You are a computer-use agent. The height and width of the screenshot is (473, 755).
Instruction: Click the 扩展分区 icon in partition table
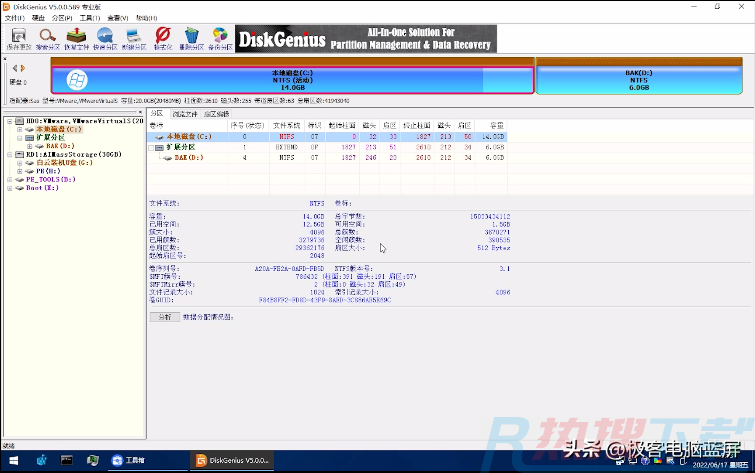(x=159, y=147)
